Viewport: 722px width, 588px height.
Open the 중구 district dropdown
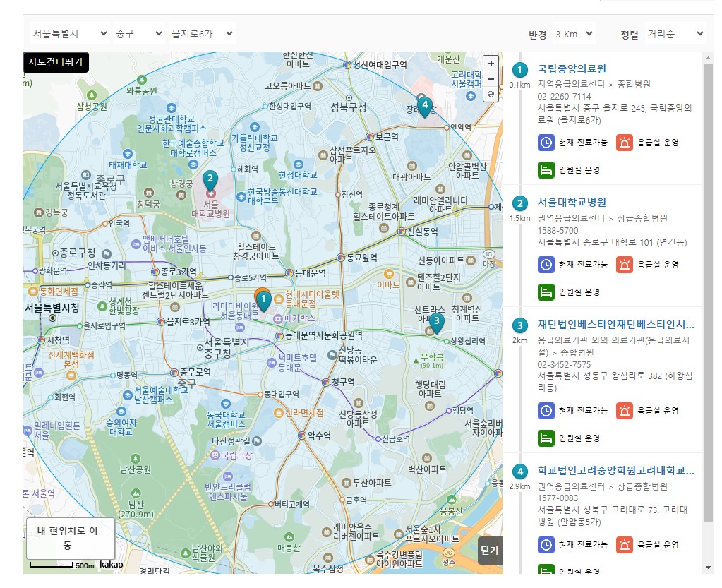[138, 34]
